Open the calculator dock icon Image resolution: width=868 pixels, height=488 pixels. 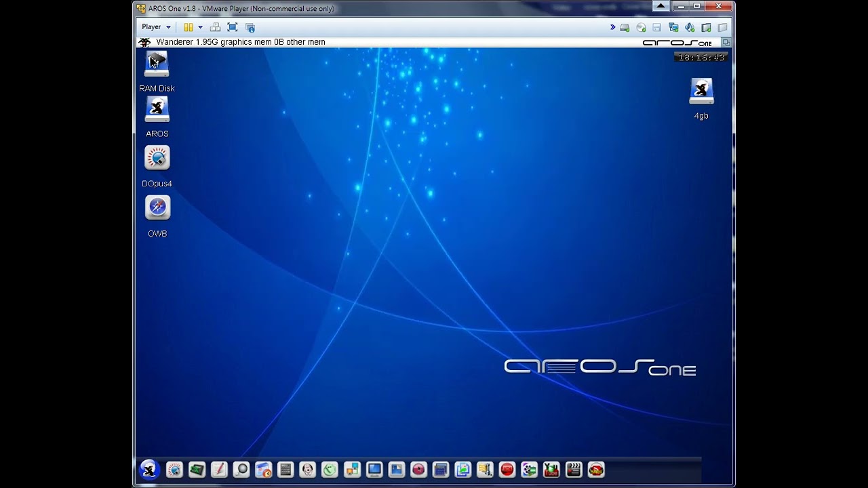(285, 469)
